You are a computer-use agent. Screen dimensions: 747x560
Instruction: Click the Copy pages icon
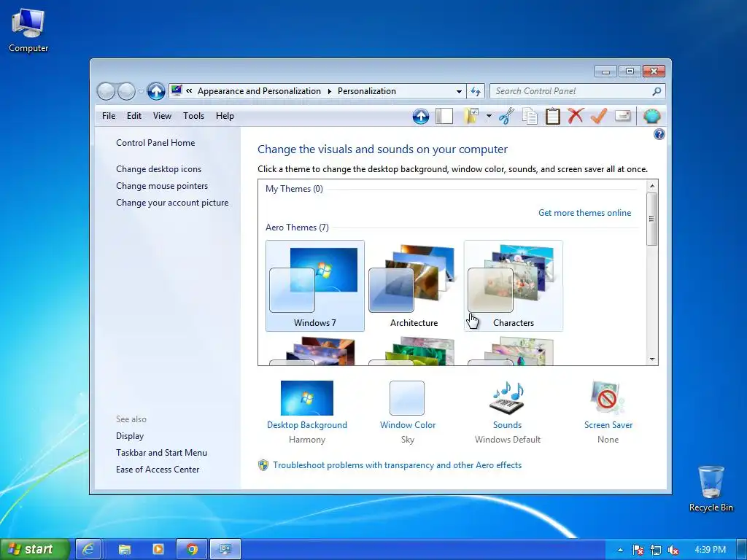click(x=530, y=116)
